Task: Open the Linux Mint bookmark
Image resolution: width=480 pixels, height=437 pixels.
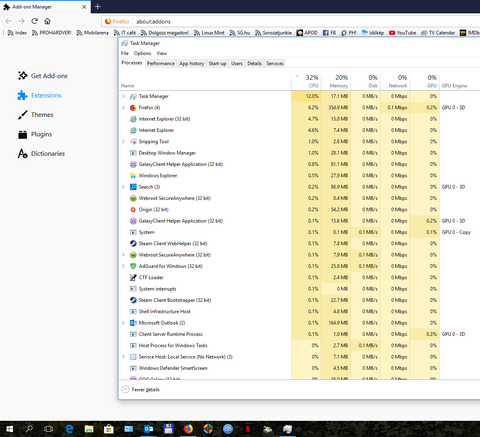Action: (x=209, y=33)
